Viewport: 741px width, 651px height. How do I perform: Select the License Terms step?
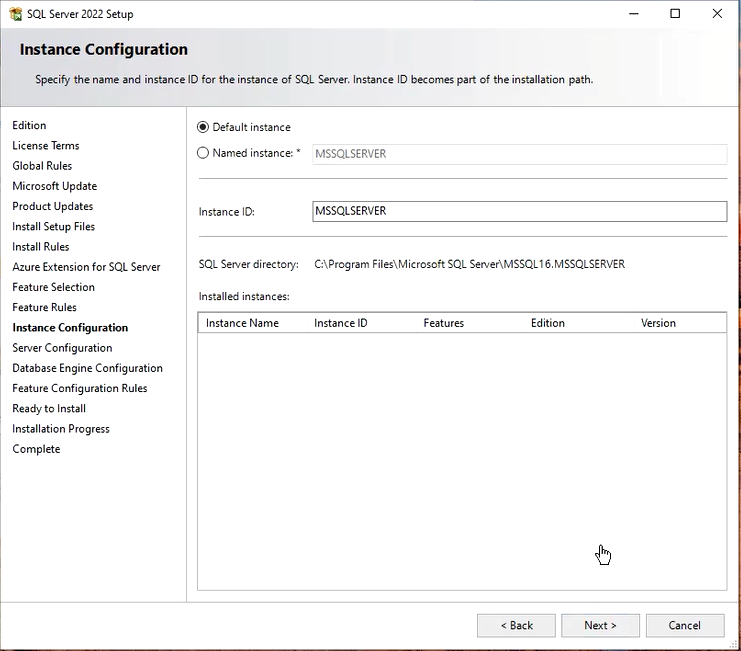click(x=46, y=146)
